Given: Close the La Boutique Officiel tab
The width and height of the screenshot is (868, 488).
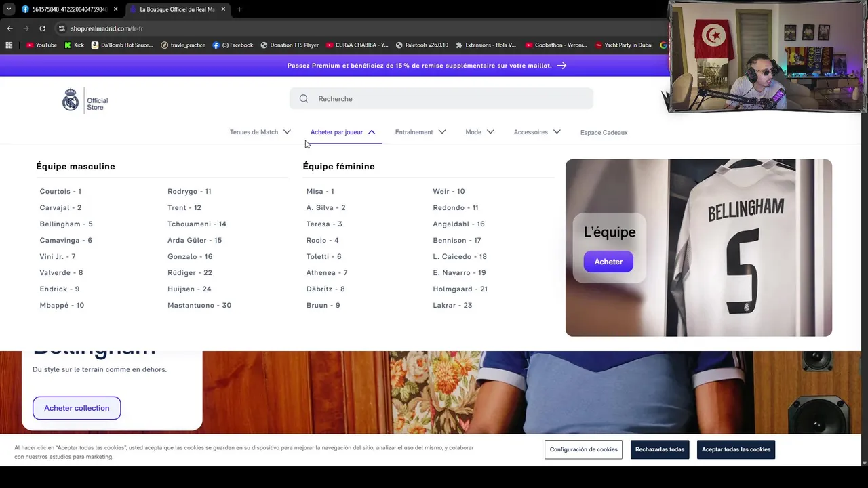Looking at the screenshot, I should click(223, 9).
